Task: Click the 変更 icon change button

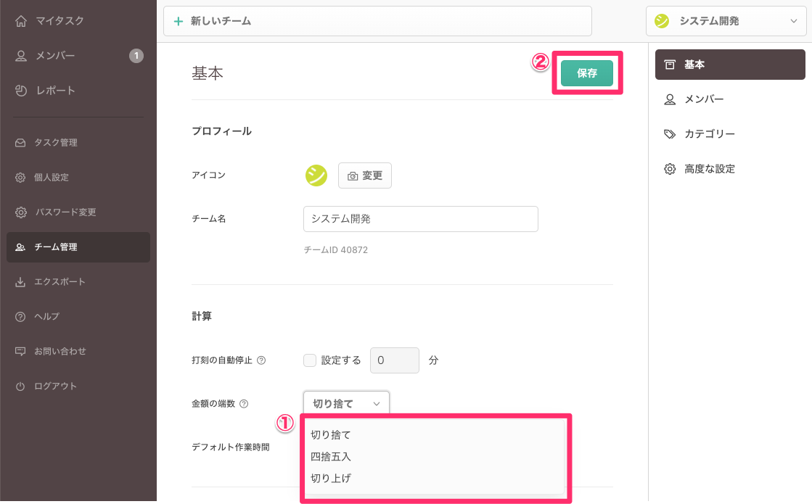Action: point(365,175)
